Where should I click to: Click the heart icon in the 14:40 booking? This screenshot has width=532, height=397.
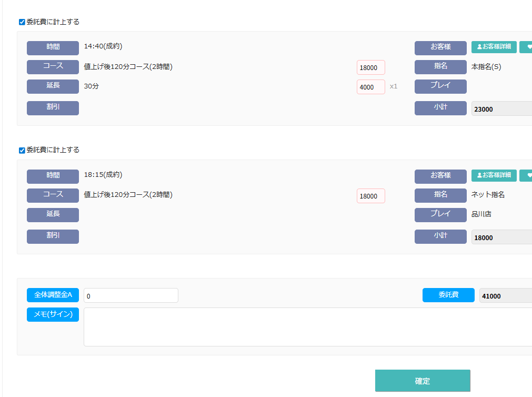[x=526, y=47]
